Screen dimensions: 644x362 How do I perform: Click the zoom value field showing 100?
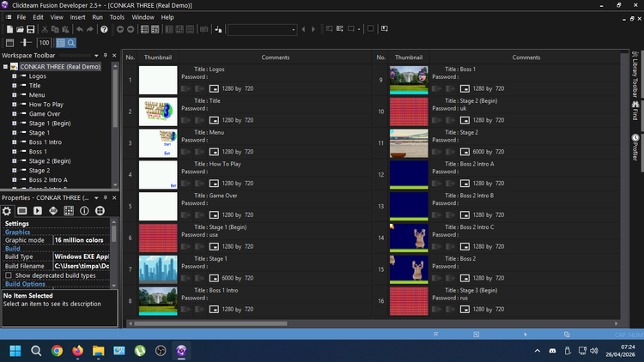click(x=44, y=43)
